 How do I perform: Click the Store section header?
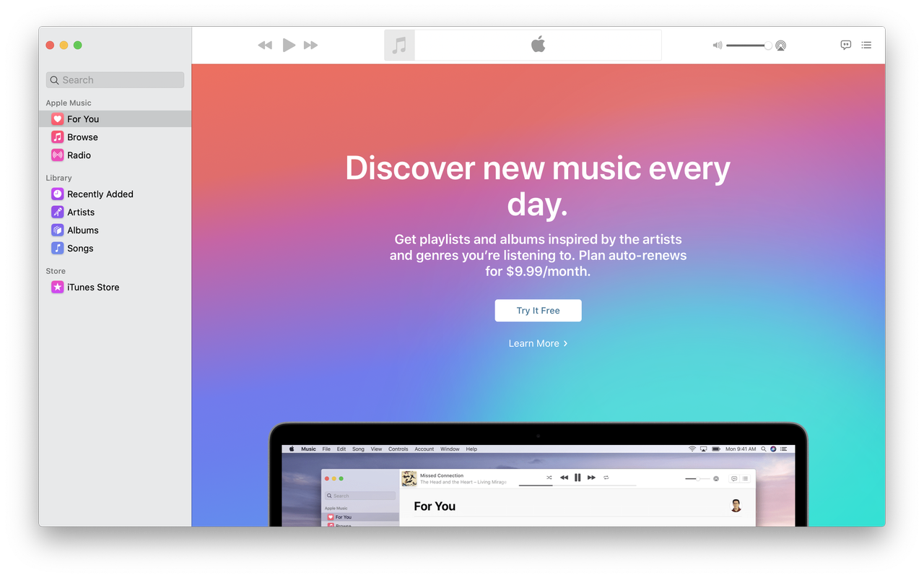(x=56, y=272)
